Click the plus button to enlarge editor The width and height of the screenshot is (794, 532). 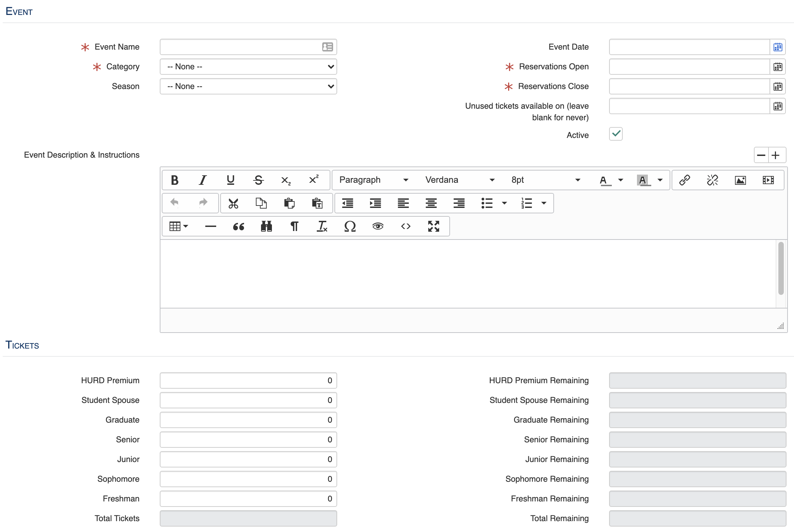775,155
